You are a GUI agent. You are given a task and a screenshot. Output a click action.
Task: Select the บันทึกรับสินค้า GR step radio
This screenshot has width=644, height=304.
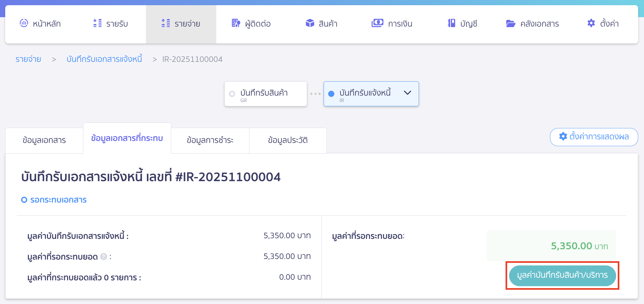(232, 94)
